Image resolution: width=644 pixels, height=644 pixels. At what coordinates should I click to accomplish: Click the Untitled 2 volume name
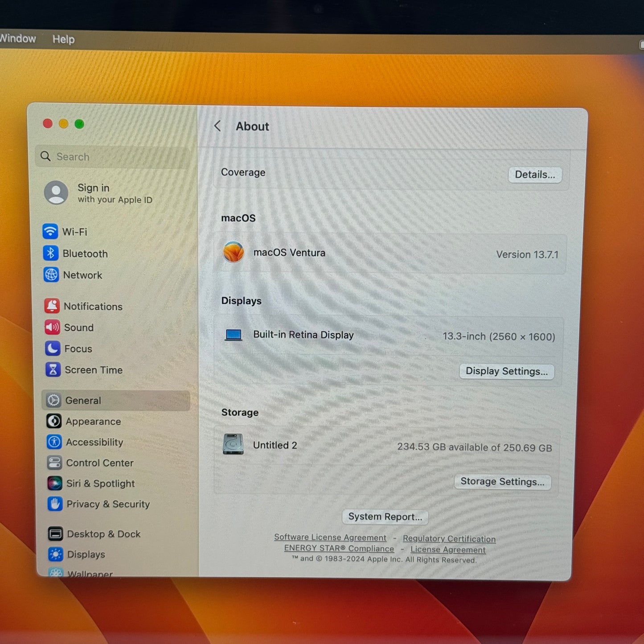click(275, 445)
